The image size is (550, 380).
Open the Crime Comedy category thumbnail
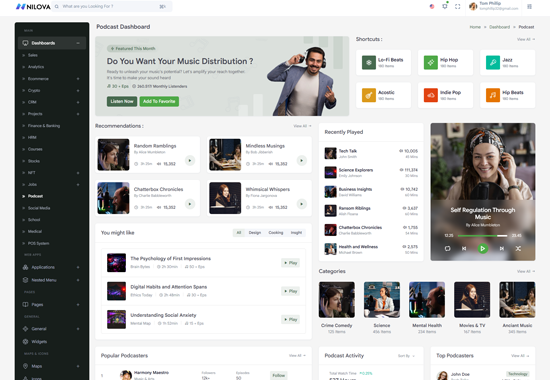pyautogui.click(x=337, y=300)
